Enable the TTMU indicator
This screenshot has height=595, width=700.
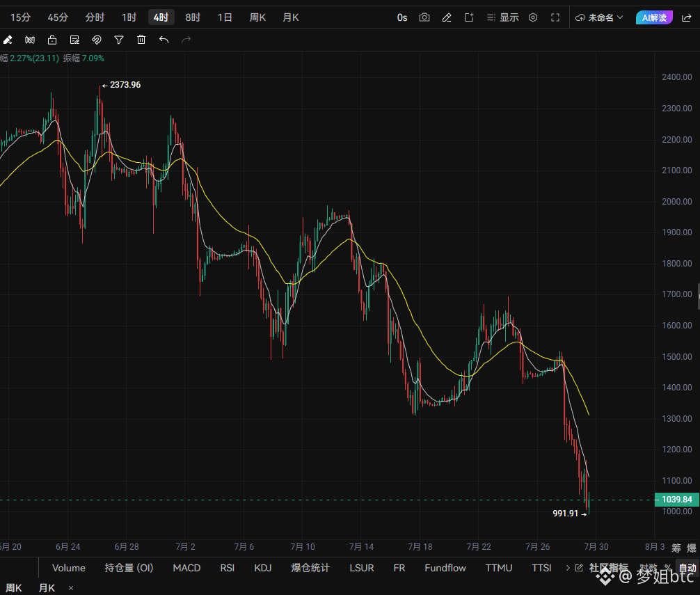[499, 568]
